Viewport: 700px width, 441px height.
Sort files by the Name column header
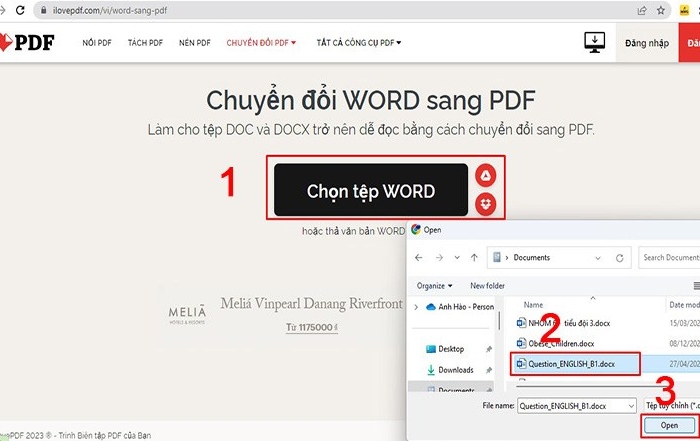[533, 305]
